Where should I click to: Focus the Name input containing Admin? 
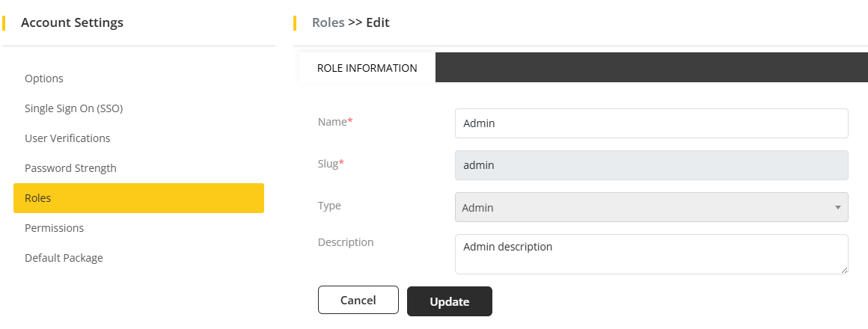(x=651, y=123)
